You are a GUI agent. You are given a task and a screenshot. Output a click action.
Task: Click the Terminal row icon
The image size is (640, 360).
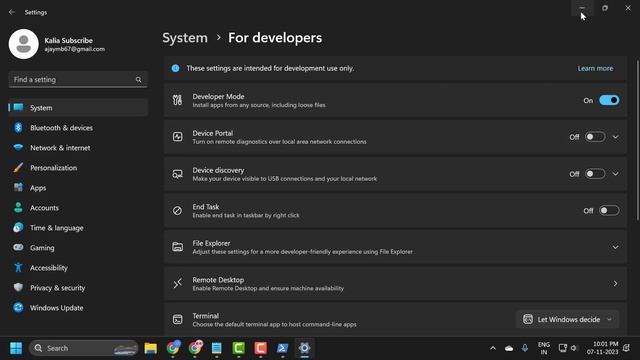coord(177,320)
